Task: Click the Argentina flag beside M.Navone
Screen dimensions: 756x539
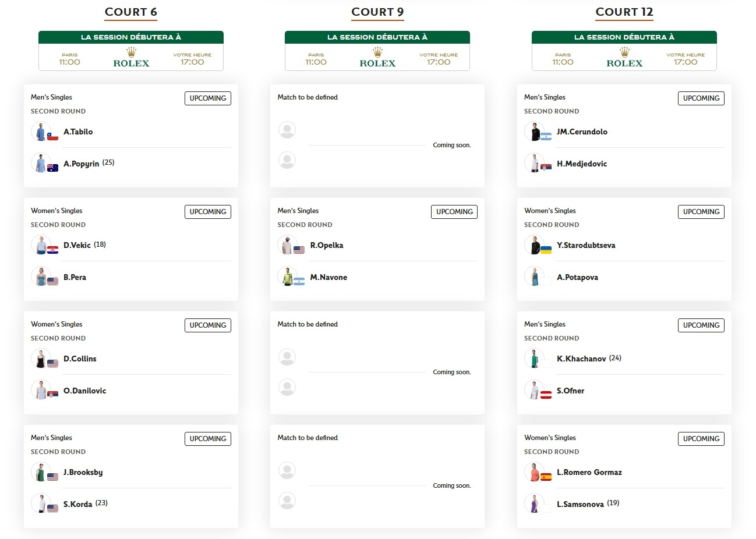Action: 299,282
